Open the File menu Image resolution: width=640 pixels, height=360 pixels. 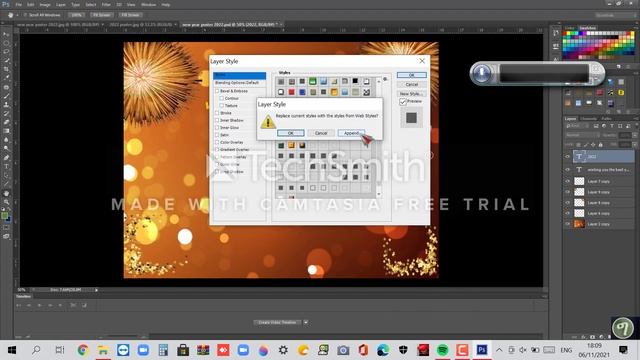pos(18,4)
